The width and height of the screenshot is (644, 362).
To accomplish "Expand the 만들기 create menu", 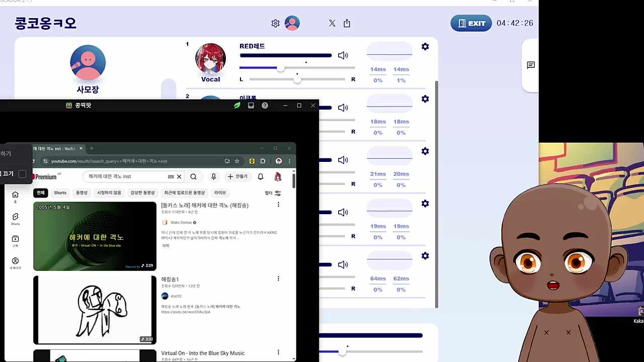I will click(x=237, y=176).
